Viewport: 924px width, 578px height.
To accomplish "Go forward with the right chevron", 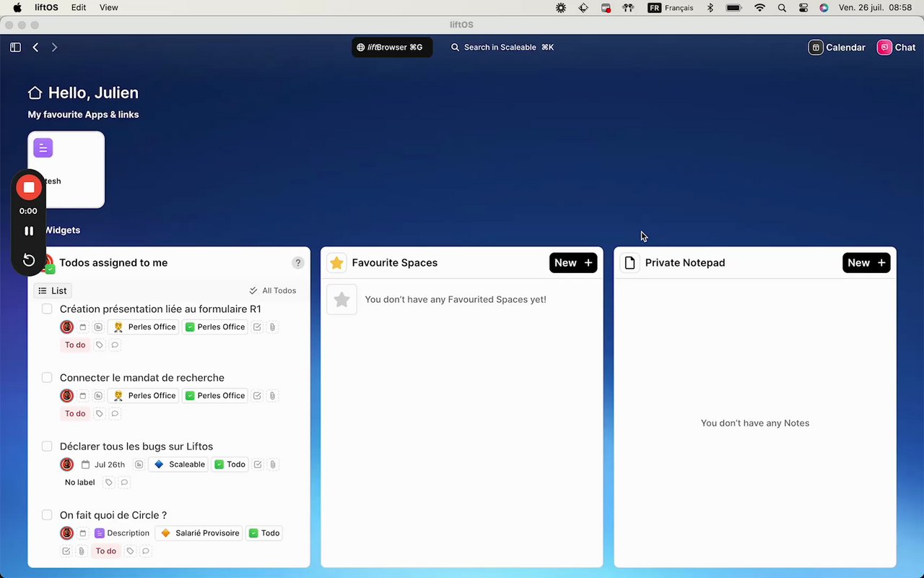I will click(54, 47).
